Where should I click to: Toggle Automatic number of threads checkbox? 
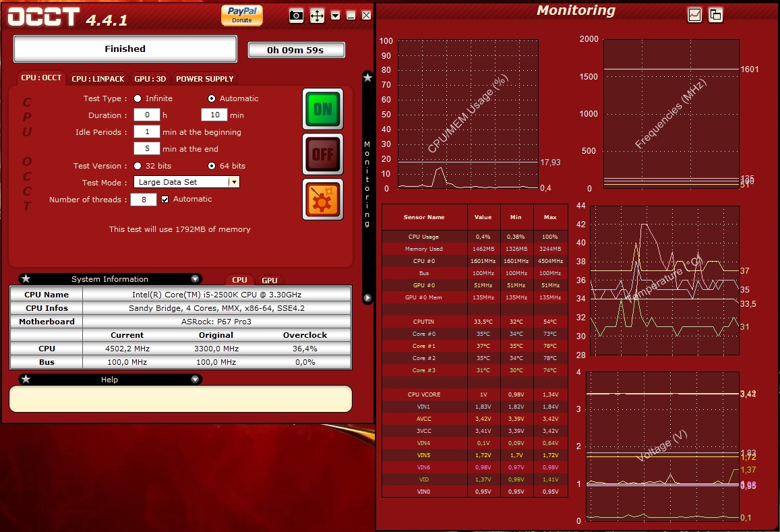[164, 199]
